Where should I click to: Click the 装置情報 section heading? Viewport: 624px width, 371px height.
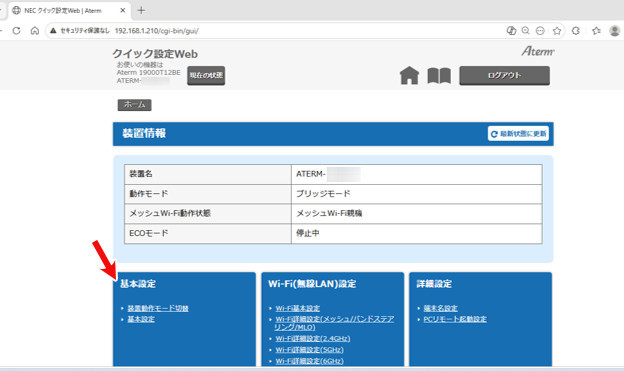point(144,133)
